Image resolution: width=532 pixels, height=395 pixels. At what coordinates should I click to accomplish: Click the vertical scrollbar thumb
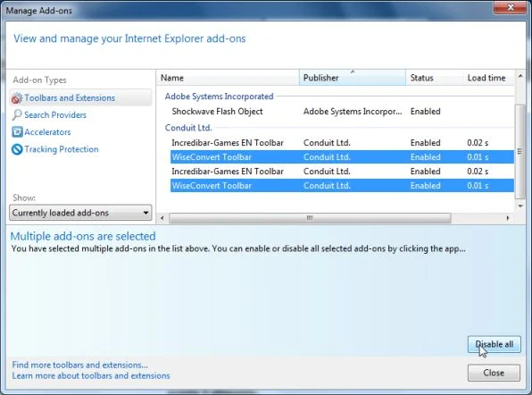point(520,152)
